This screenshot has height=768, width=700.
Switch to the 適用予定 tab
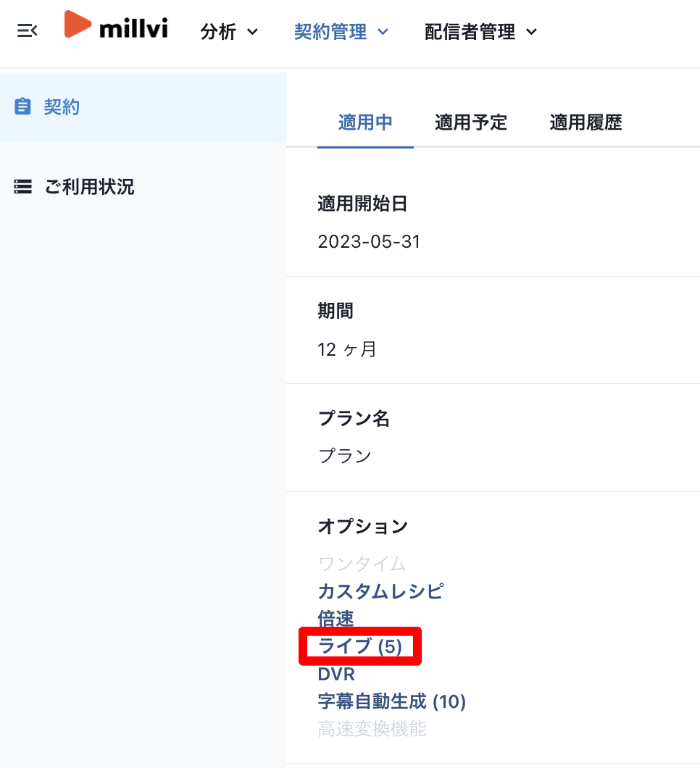point(470,122)
